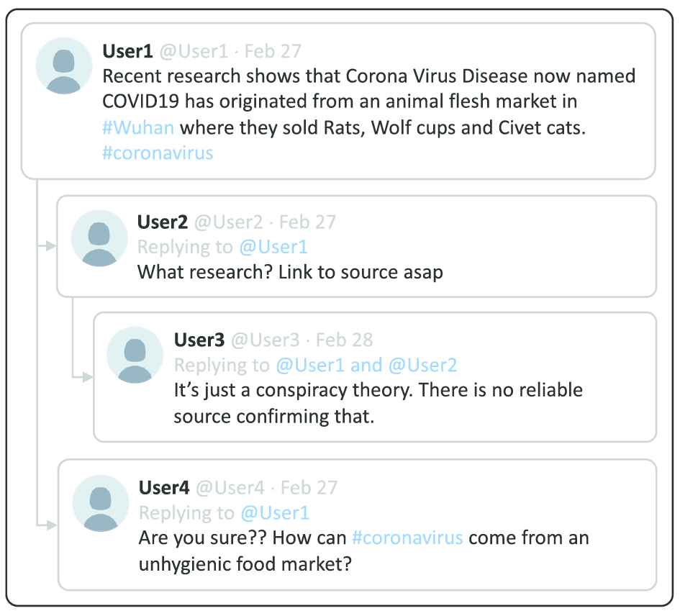Screen dimensions: 680x616
Task: Click User3's profile avatar
Action: click(x=135, y=354)
